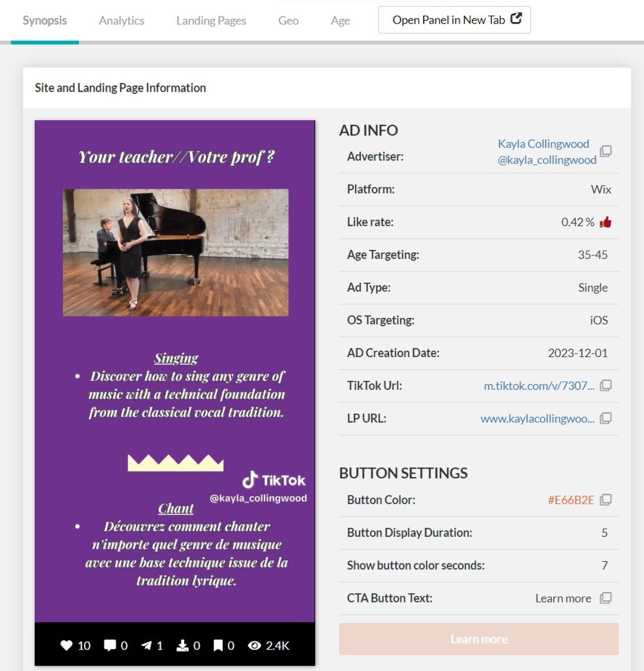
Task: Click the eye views icon
Action: pyautogui.click(x=254, y=646)
